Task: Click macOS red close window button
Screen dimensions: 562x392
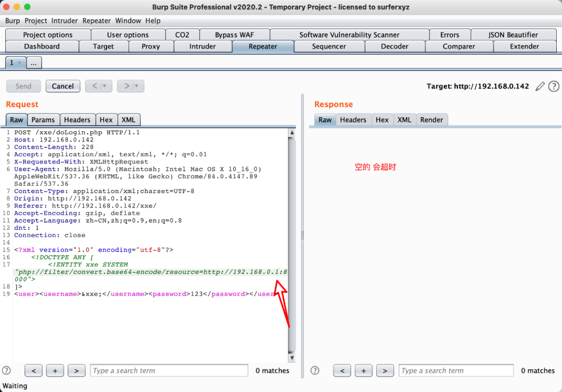Action: pyautogui.click(x=6, y=7)
